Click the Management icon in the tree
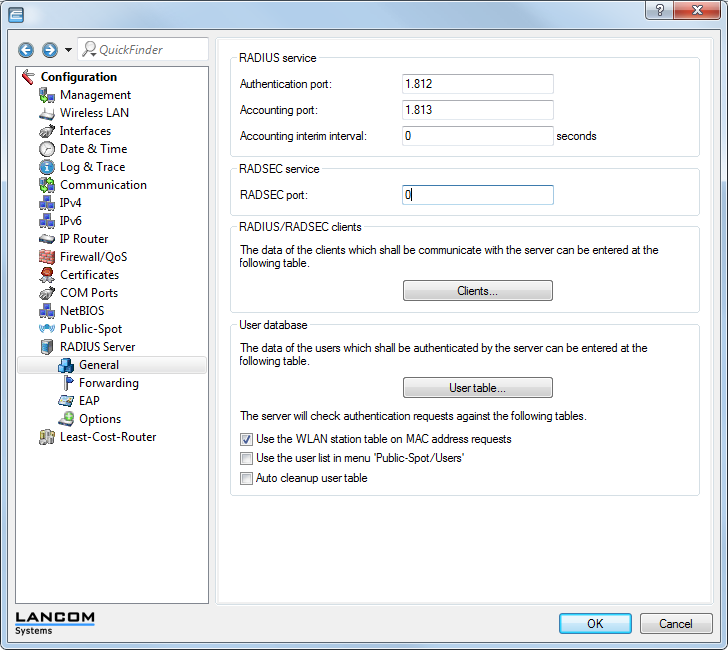This screenshot has width=728, height=650. coord(46,95)
